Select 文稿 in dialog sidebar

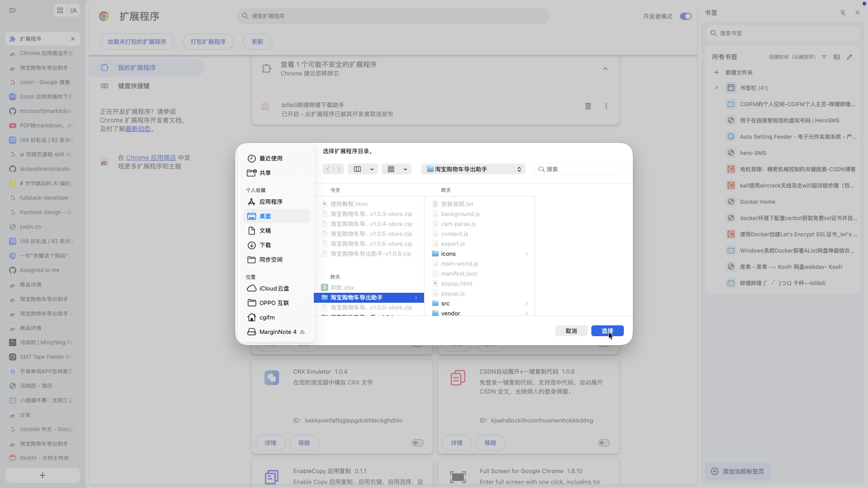276,230
